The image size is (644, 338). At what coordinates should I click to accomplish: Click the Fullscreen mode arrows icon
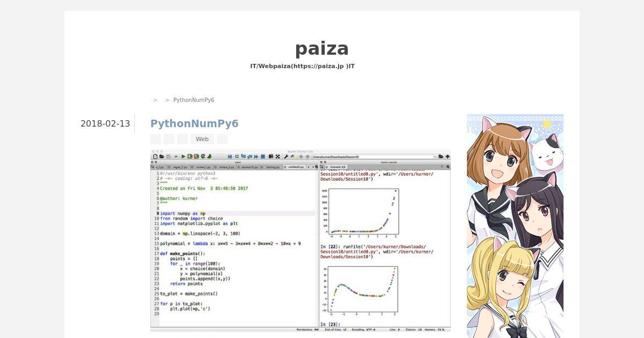point(277,157)
